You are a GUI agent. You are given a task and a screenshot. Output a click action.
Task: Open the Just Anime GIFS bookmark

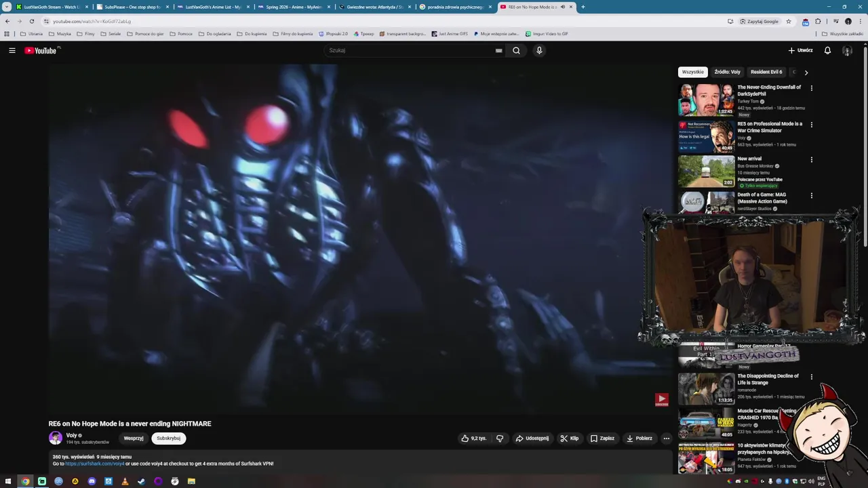[x=450, y=33]
